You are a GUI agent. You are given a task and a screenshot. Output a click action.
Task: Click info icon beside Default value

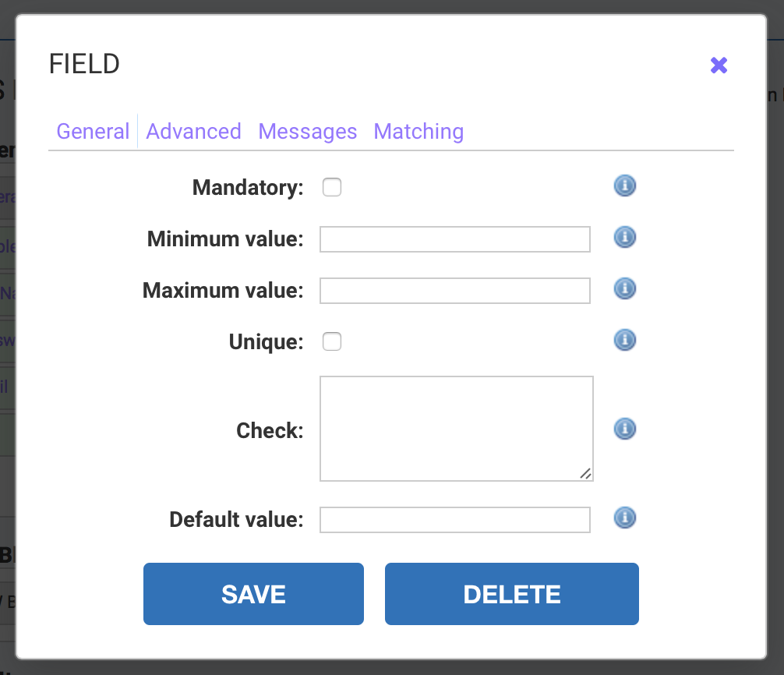(625, 518)
